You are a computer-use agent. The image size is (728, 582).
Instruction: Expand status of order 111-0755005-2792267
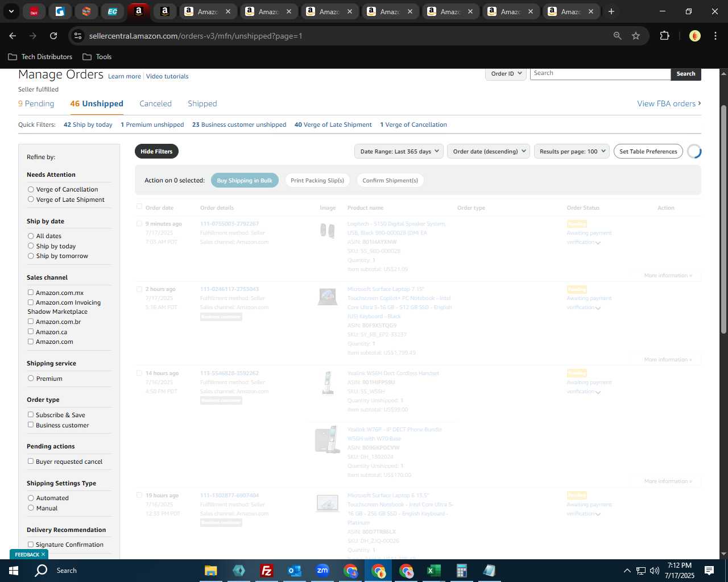click(598, 243)
